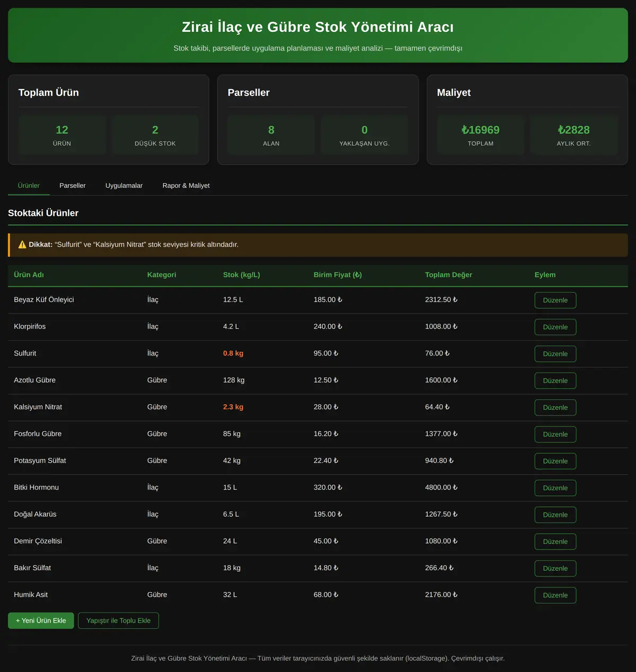Click the 12 ÜRÜN stat tile
The image size is (636, 672).
pos(62,135)
